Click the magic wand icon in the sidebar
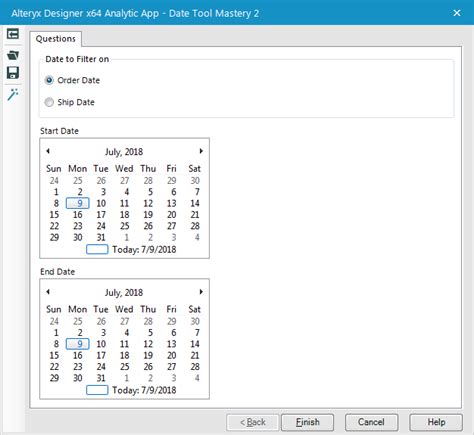Viewport: 474px width, 435px height. click(13, 95)
